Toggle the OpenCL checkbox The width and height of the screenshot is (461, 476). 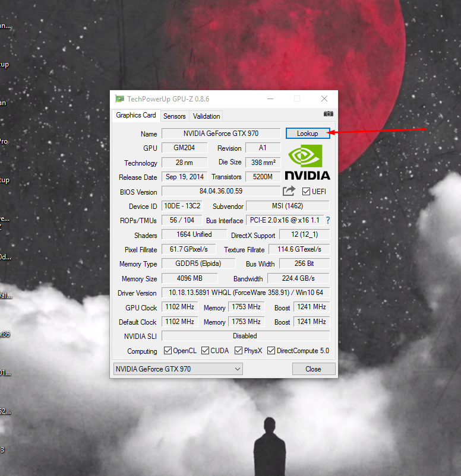pos(168,351)
